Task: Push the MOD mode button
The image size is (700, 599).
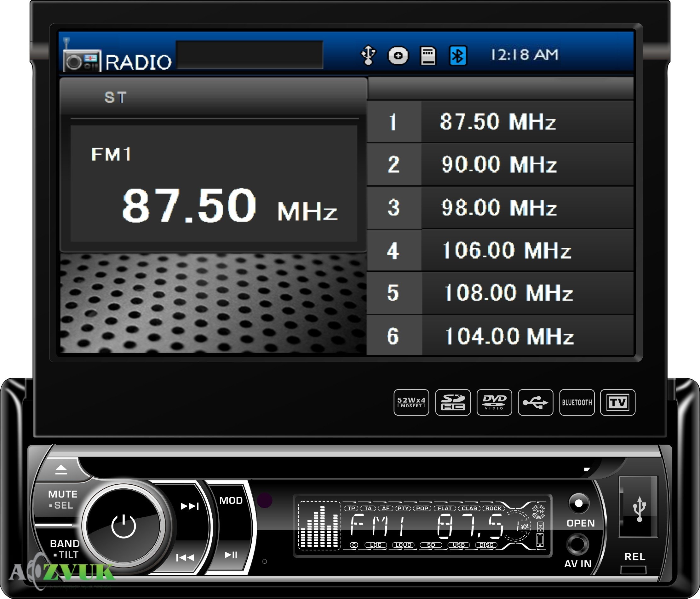Action: pyautogui.click(x=231, y=500)
